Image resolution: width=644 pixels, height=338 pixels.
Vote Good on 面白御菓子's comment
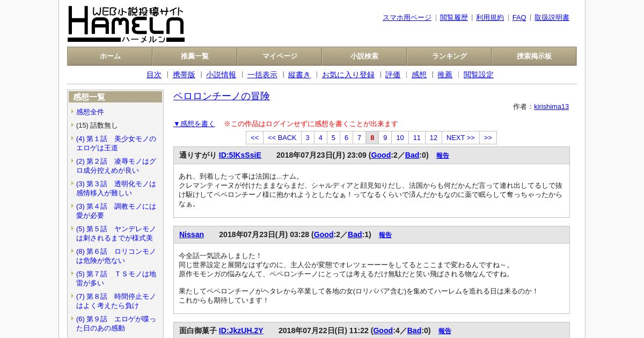[383, 331]
